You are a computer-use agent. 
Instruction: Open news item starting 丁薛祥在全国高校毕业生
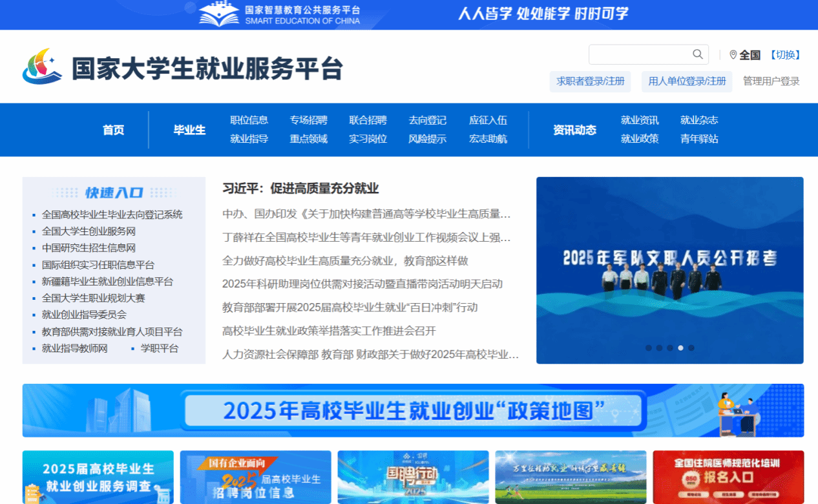pyautogui.click(x=366, y=238)
